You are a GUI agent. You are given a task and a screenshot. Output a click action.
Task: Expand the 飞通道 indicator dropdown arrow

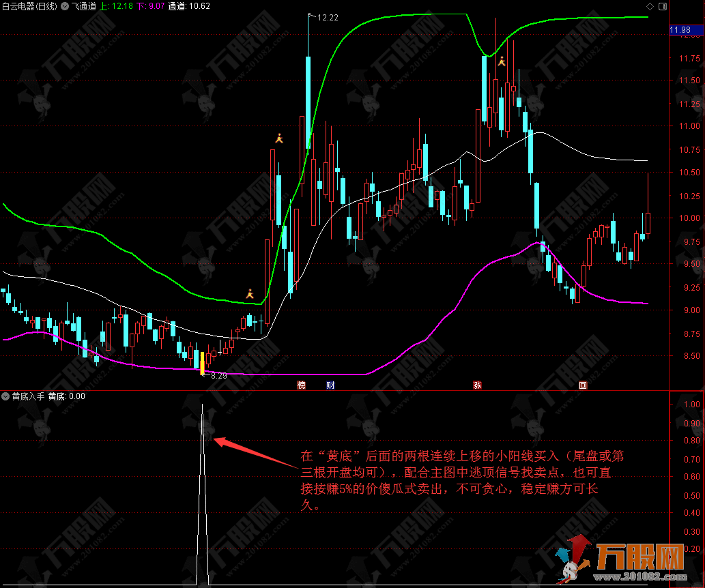pyautogui.click(x=66, y=6)
